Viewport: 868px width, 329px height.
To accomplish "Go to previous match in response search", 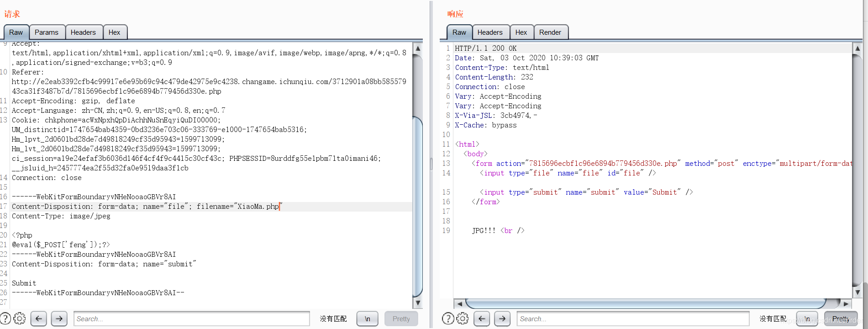I will pyautogui.click(x=482, y=318).
